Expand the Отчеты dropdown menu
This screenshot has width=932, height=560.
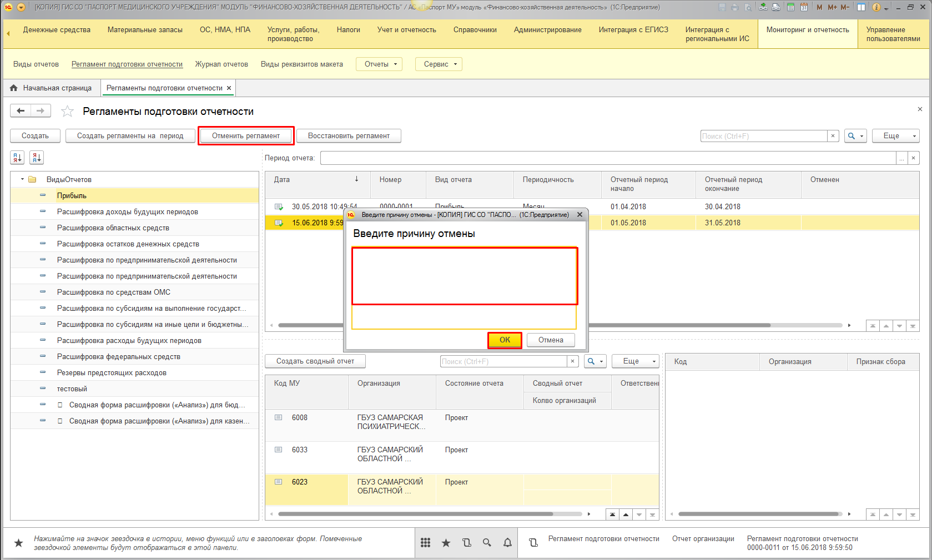380,64
